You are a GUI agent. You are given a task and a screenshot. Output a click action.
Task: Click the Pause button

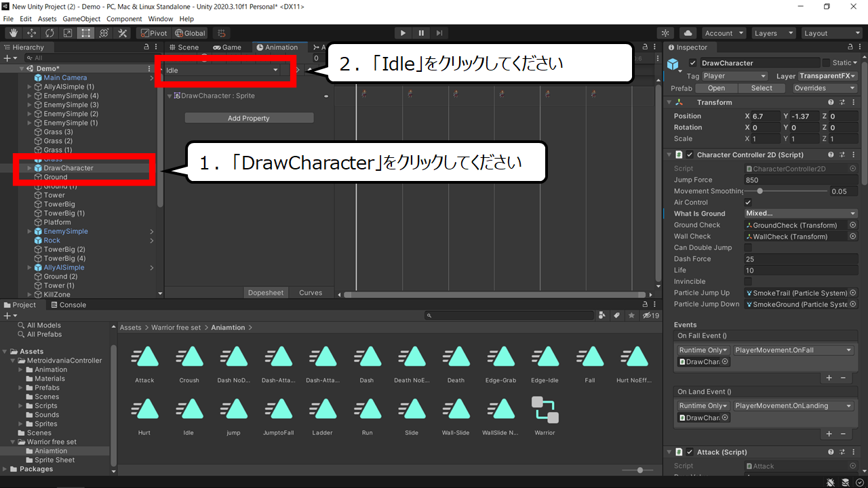pos(421,33)
